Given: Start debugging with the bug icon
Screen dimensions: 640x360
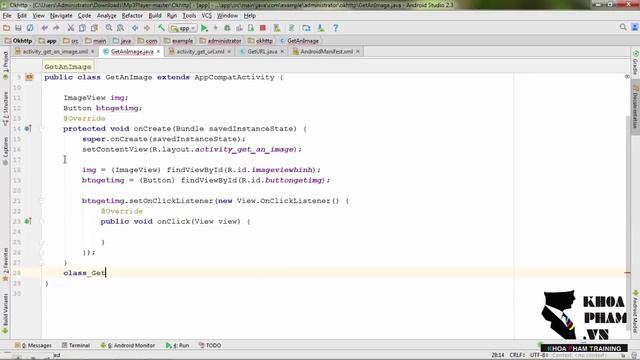Looking at the screenshot, I should pyautogui.click(x=227, y=28).
